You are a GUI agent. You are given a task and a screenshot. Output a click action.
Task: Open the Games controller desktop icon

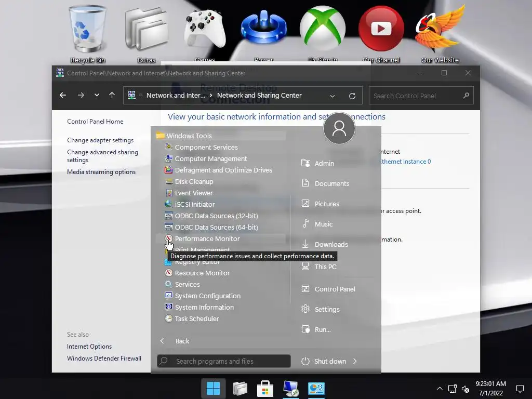tap(205, 34)
